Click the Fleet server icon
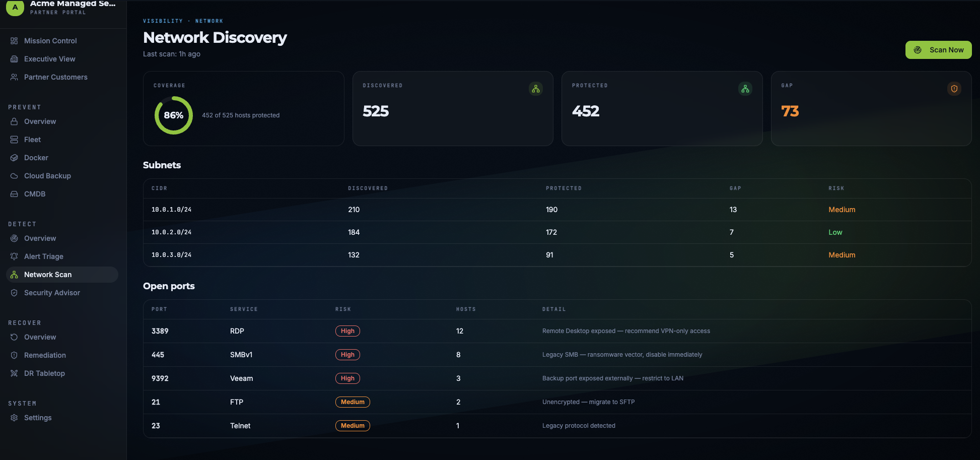 tap(14, 140)
